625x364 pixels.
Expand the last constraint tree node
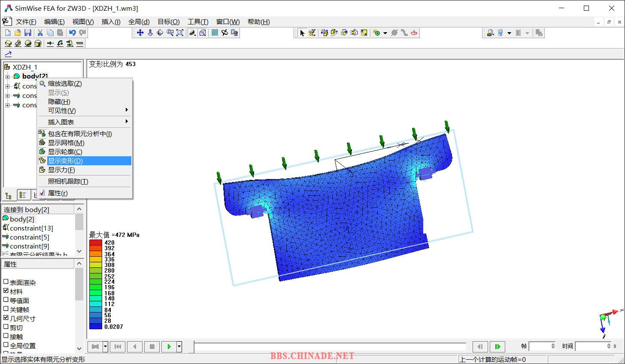pos(7,105)
